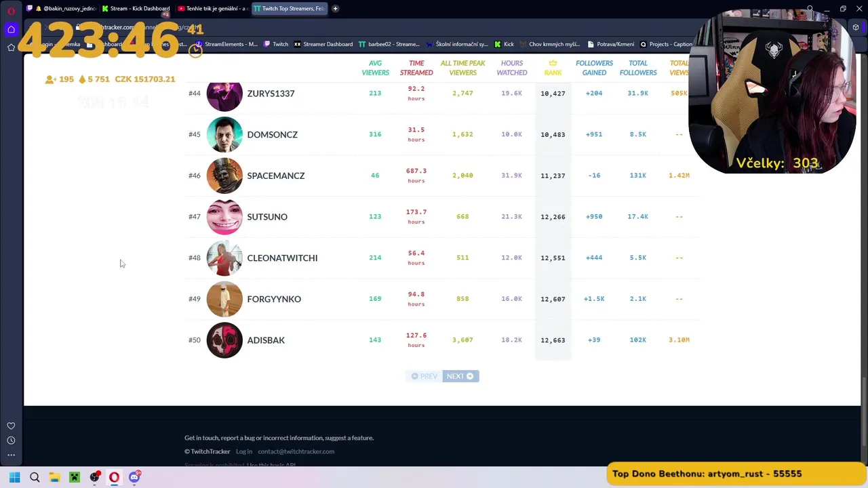Open bookmarks star icon in Opera sidebar

pyautogui.click(x=11, y=47)
